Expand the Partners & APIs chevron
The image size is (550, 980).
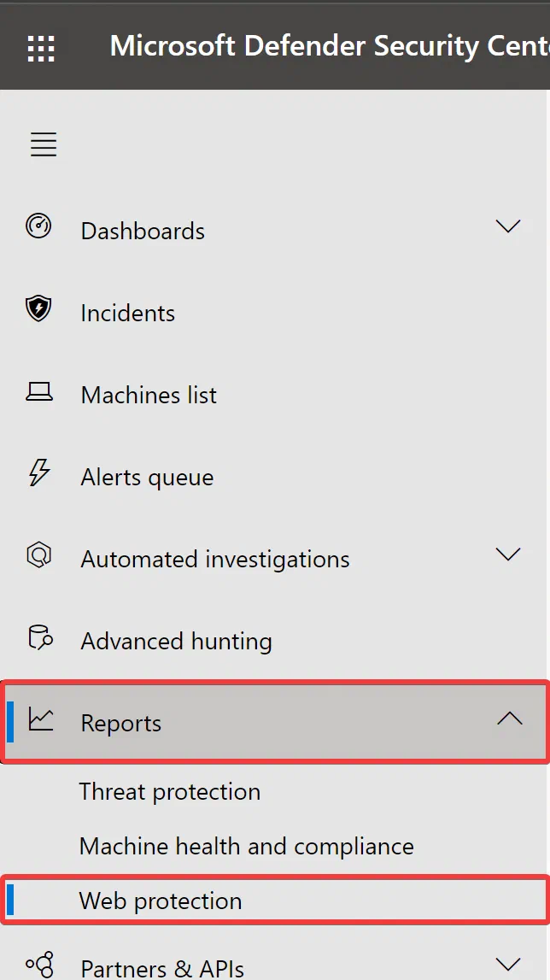click(508, 963)
